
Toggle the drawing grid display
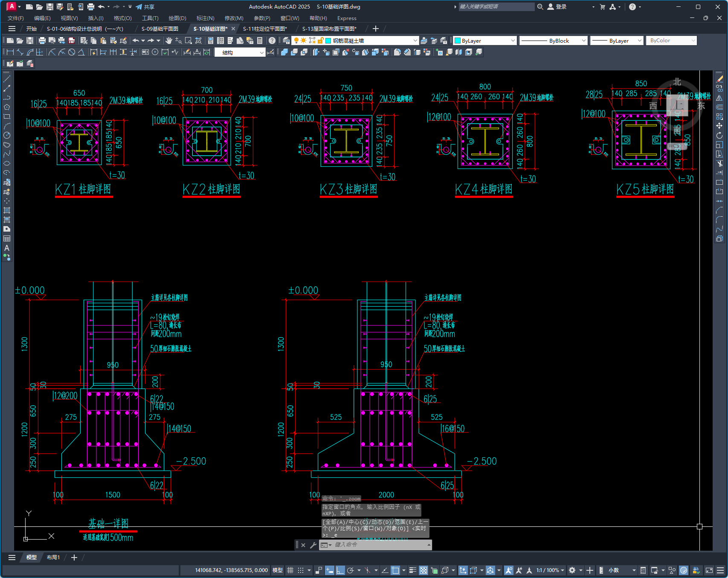pyautogui.click(x=290, y=570)
